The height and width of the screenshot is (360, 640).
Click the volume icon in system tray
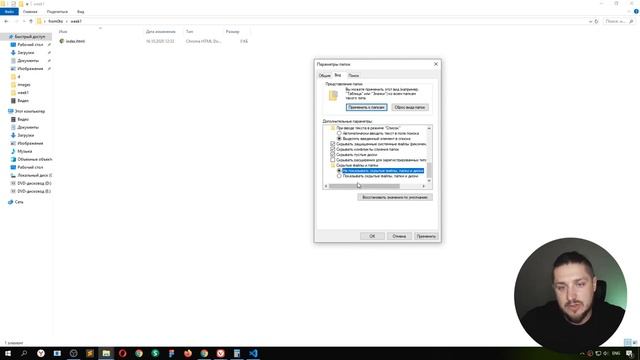click(606, 353)
